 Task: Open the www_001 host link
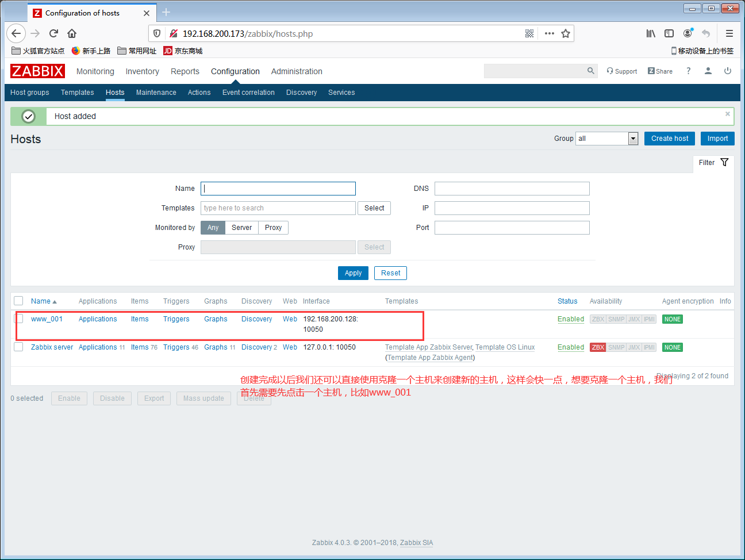pyautogui.click(x=47, y=319)
